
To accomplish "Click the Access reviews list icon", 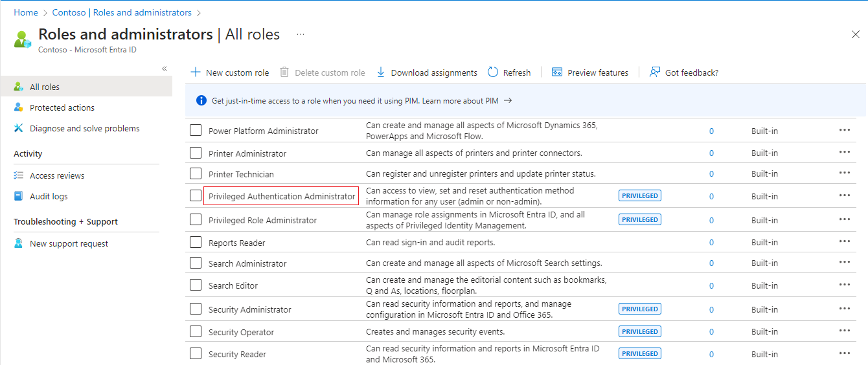I will pos(19,175).
